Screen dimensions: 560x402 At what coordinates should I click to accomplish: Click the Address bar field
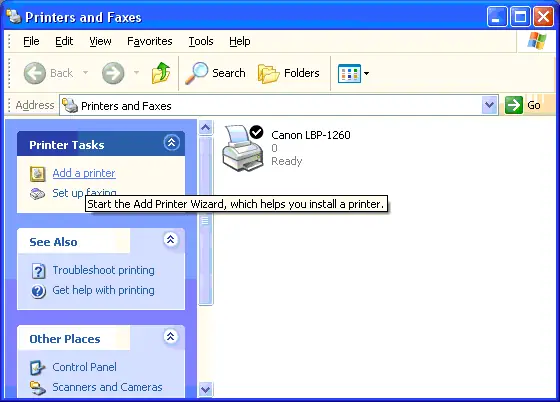click(279, 105)
